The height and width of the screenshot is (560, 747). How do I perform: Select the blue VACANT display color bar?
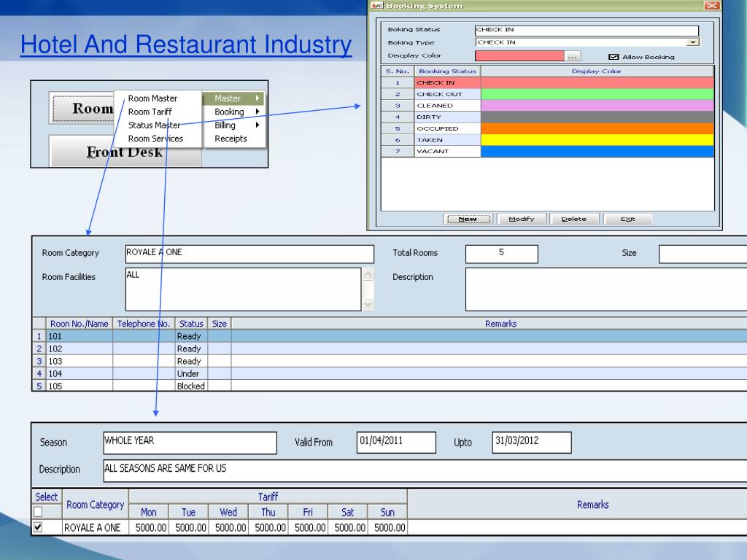597,152
